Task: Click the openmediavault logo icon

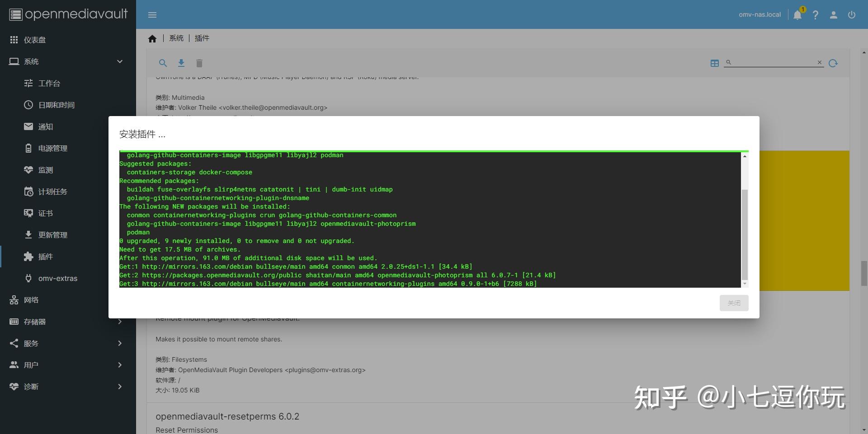Action: coord(16,14)
